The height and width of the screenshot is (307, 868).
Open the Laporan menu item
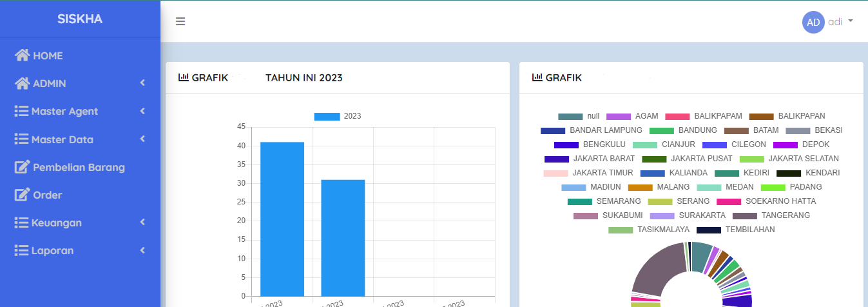[x=52, y=250]
